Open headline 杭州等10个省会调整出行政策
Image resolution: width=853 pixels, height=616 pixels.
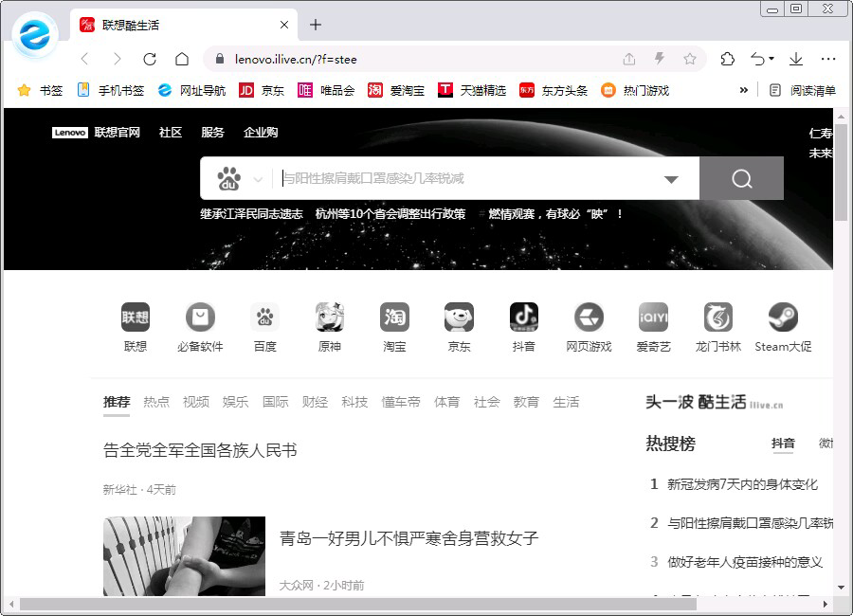click(x=390, y=214)
